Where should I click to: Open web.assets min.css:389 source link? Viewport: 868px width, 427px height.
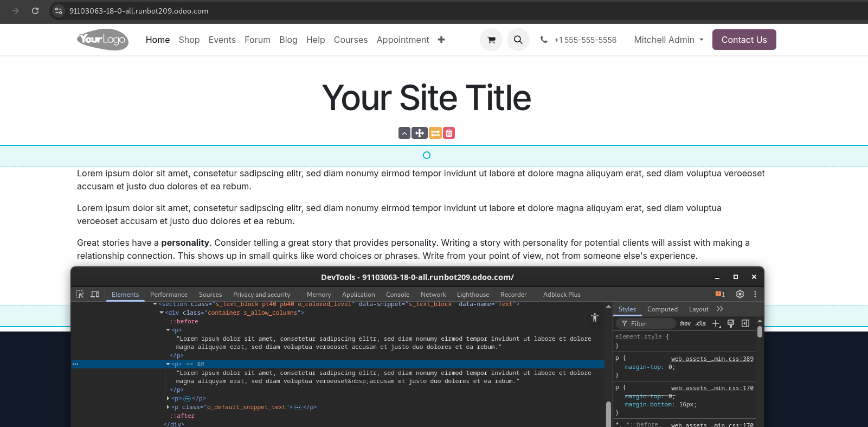click(x=712, y=359)
